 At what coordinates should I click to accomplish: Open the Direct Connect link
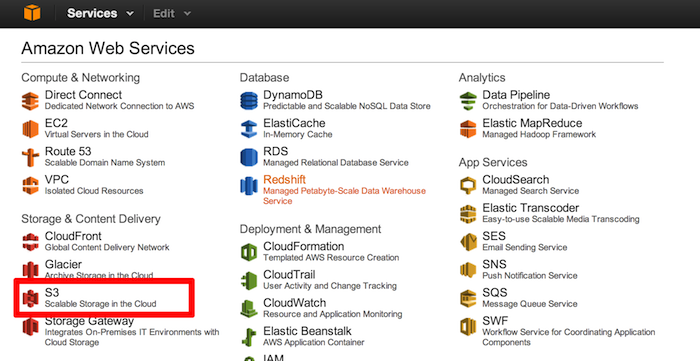click(x=83, y=95)
